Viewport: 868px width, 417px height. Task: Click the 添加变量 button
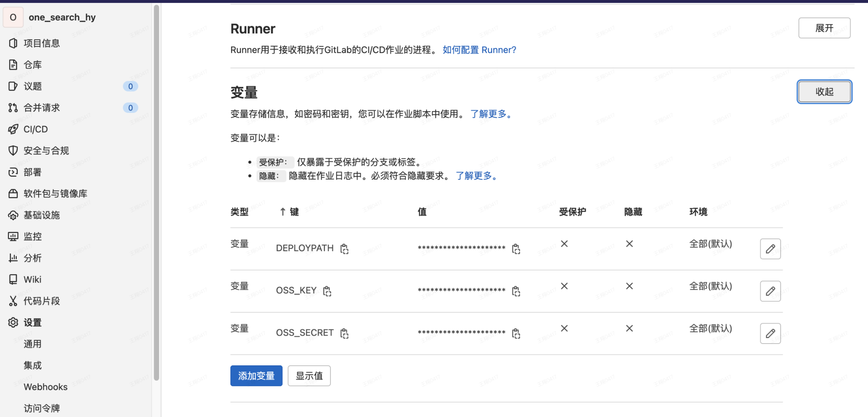(x=256, y=376)
